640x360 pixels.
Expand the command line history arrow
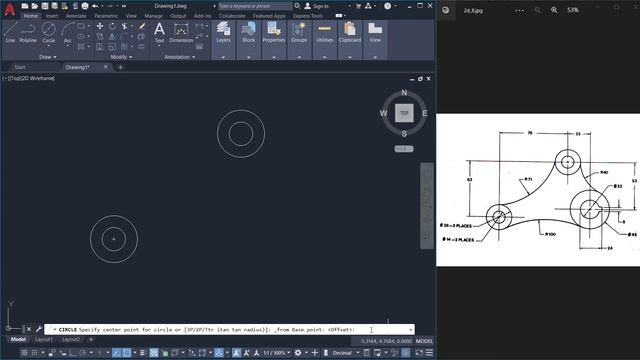tap(411, 329)
